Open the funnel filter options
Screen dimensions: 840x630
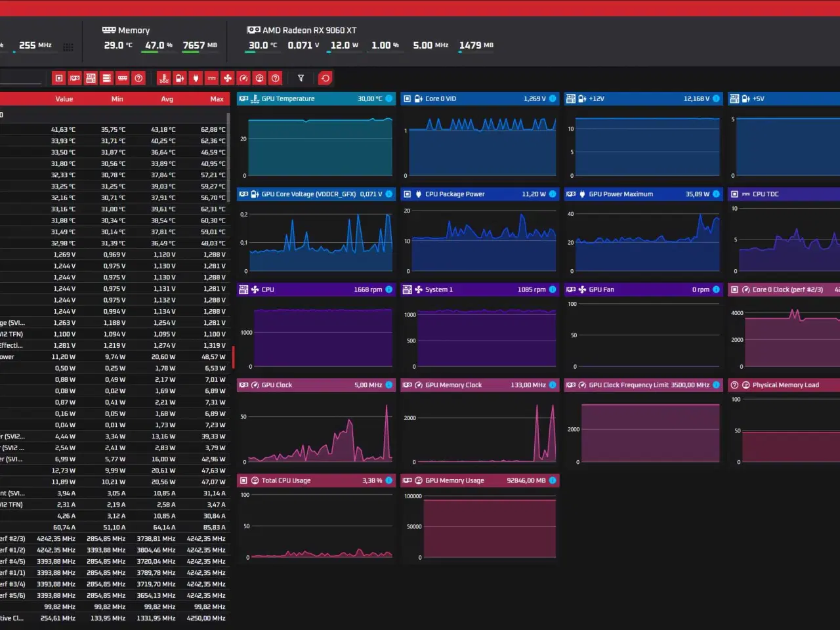pos(301,78)
